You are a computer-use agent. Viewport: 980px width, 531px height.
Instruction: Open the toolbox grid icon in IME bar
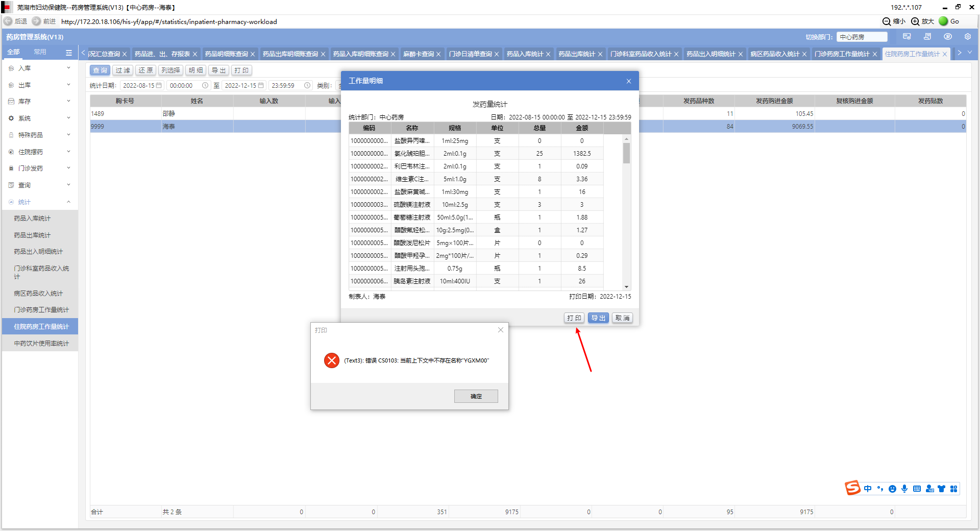point(954,489)
